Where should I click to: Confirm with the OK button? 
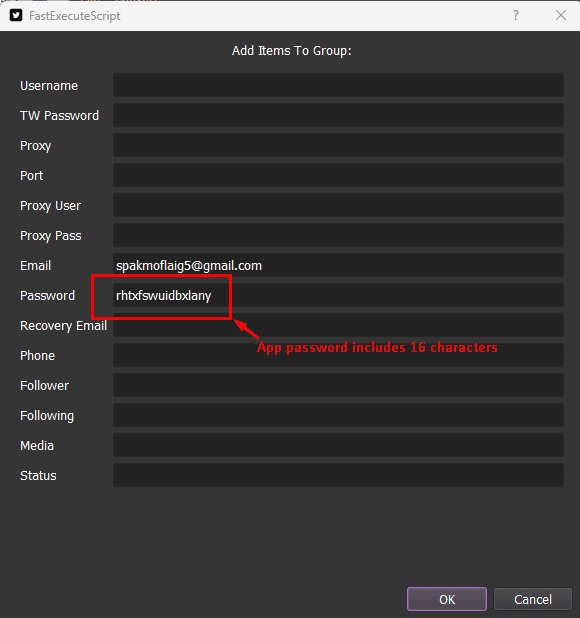click(x=447, y=599)
